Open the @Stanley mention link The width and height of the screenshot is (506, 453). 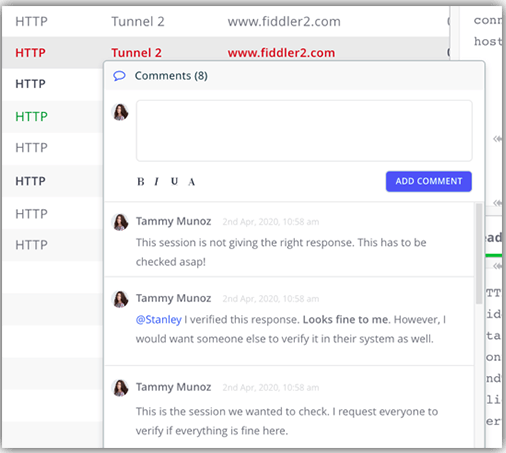click(159, 320)
